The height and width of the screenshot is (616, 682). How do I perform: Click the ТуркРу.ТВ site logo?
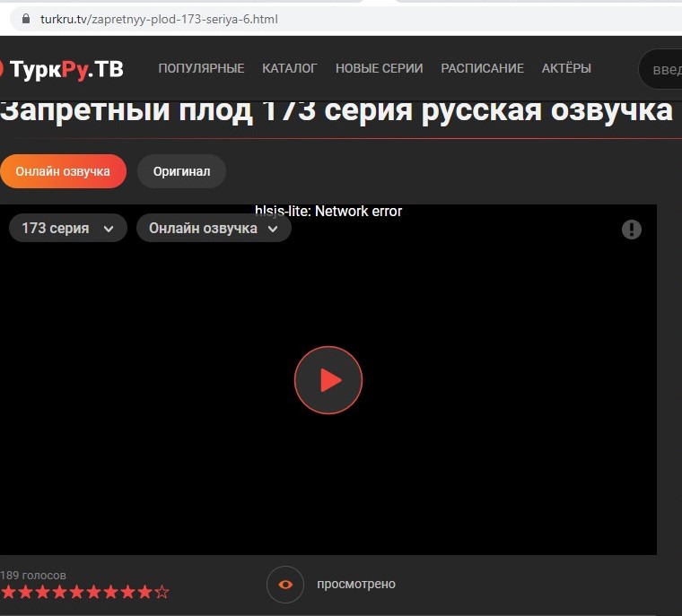(x=63, y=69)
